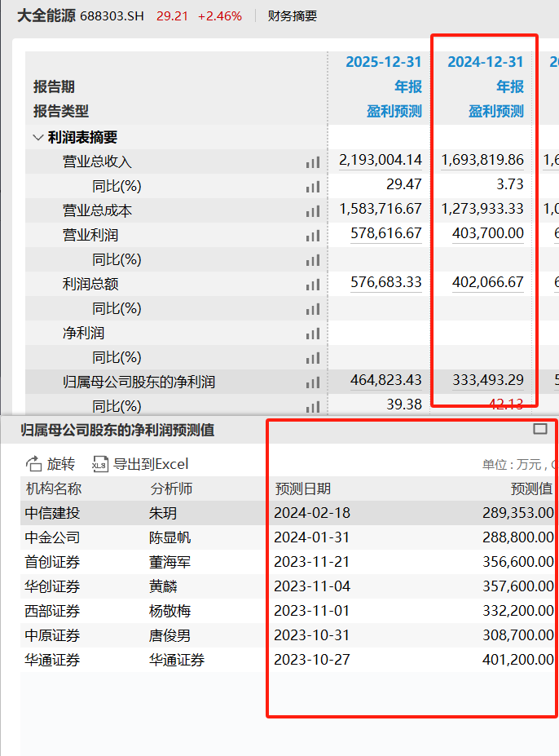
Task: Click forecast date 2023-10-27
Action: pyautogui.click(x=312, y=660)
